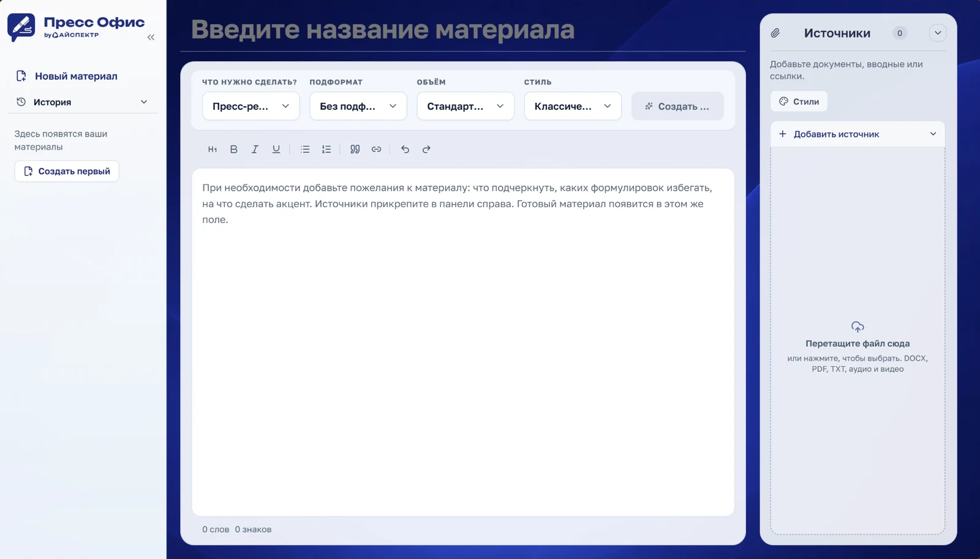Insert a bulleted list
The image size is (980, 559).
coord(305,149)
